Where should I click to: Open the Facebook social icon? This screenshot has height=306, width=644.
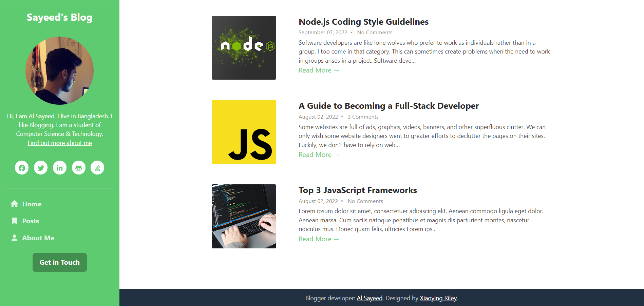click(22, 168)
